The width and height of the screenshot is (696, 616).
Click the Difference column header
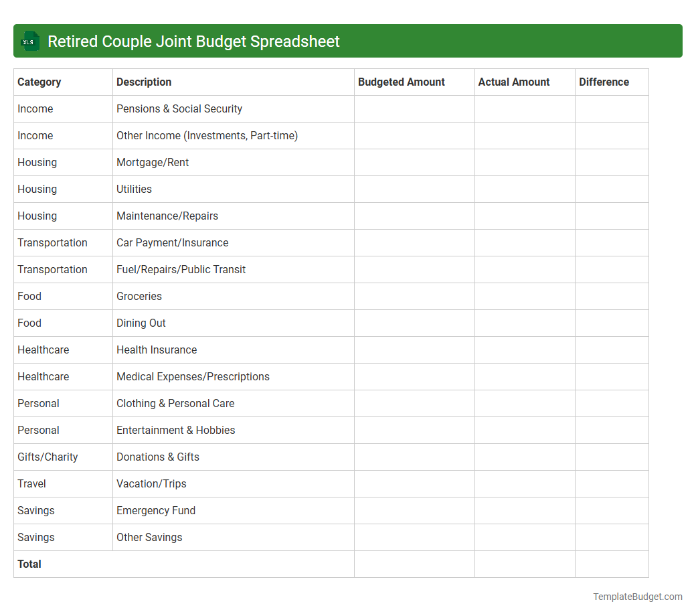coord(604,82)
